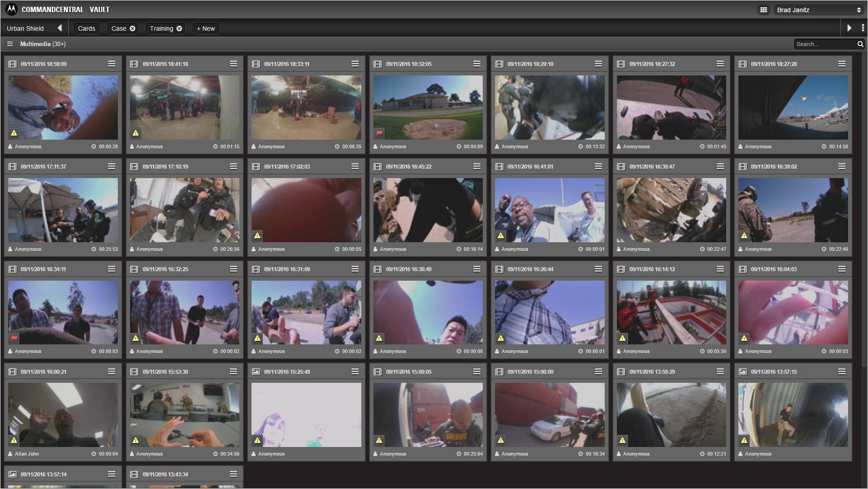Image resolution: width=868 pixels, height=489 pixels.
Task: Open the app grid launcher icon
Action: point(764,9)
